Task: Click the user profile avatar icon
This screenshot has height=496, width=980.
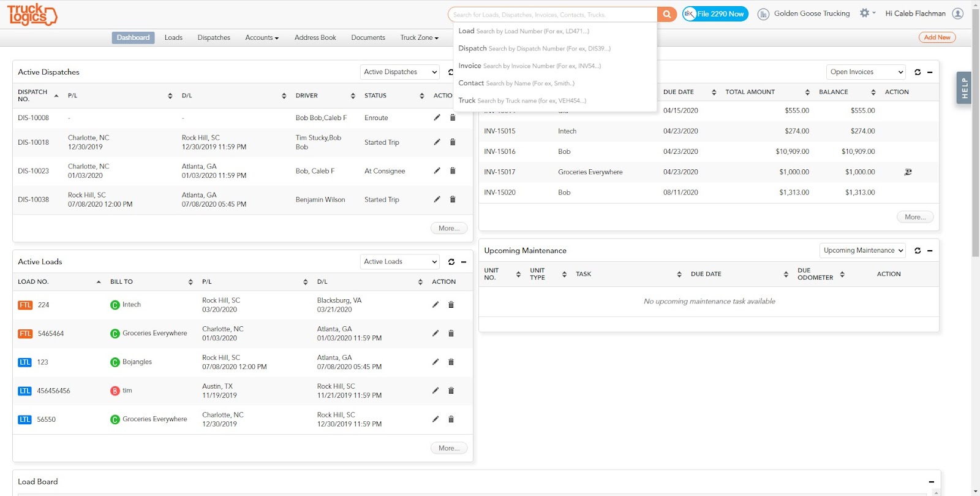Action: tap(958, 13)
